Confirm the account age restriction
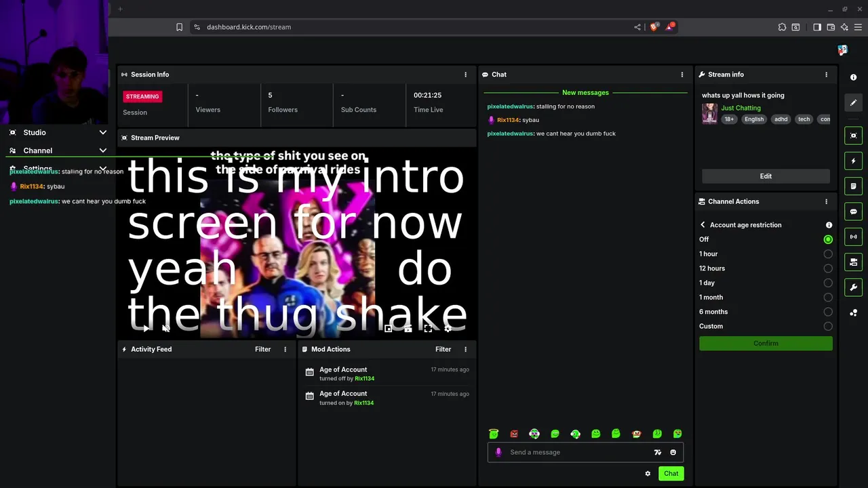This screenshot has height=488, width=868. tap(766, 344)
